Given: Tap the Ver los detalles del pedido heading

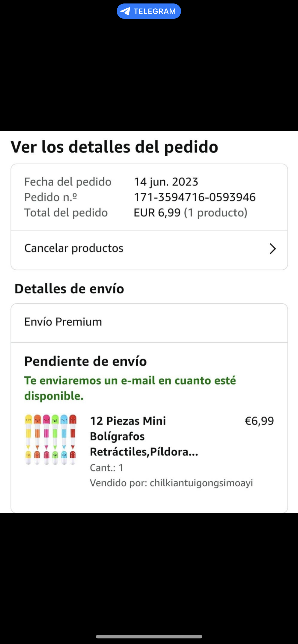Looking at the screenshot, I should coord(114,147).
